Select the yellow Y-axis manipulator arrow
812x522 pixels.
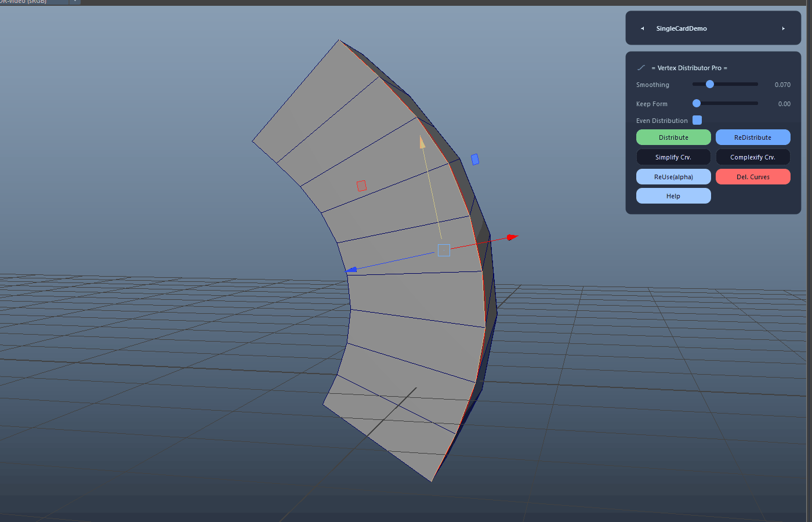pyautogui.click(x=422, y=142)
